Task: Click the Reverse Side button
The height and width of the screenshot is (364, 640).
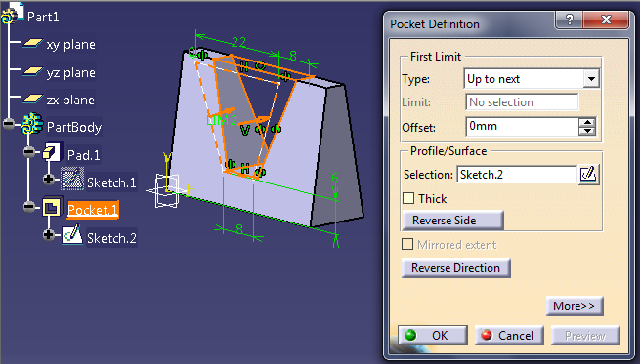Action: [452, 221]
